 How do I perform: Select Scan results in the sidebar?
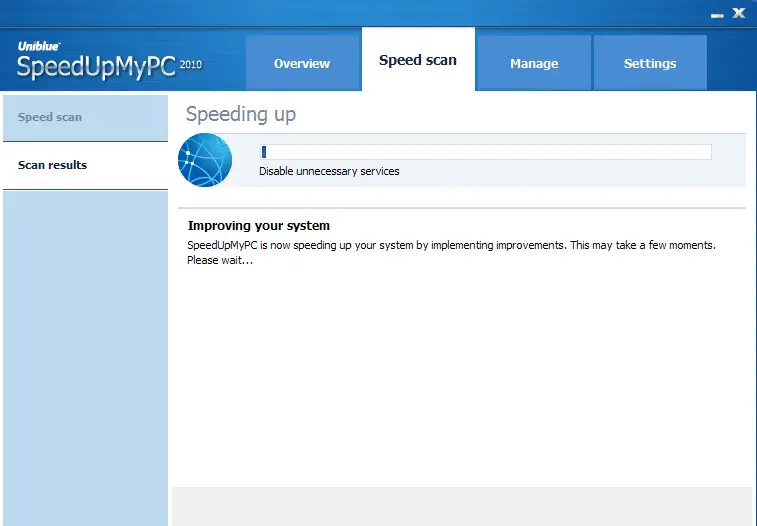[x=85, y=165]
